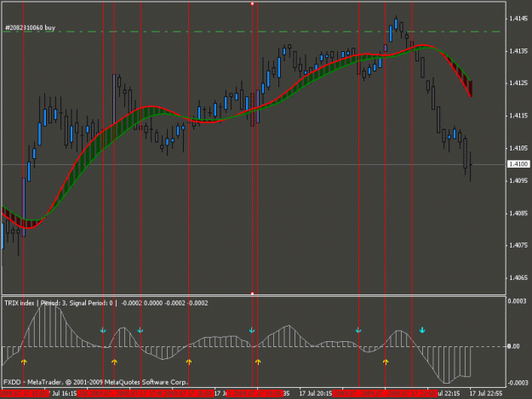Click the leftmost cyan down arrow in TRIX panel
Viewport: 532px width, 399px height.
[x=103, y=330]
